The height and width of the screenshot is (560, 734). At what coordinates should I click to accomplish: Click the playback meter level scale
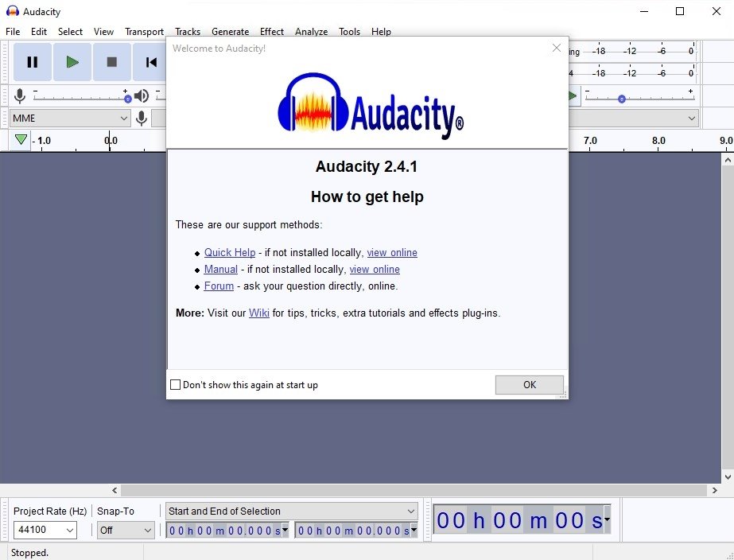[x=632, y=73]
